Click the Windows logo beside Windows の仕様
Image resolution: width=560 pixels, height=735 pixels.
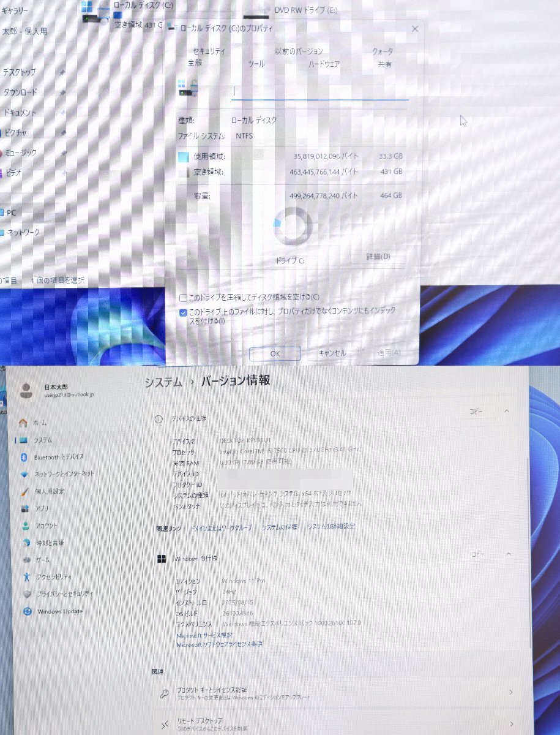[x=162, y=559]
